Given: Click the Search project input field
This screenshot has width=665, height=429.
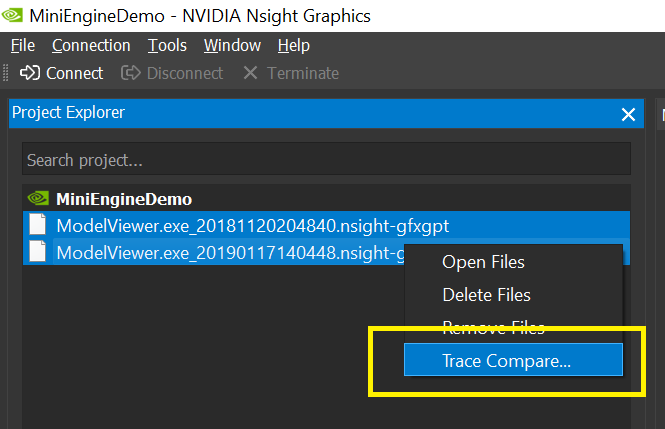Looking at the screenshot, I should pyautogui.click(x=326, y=160).
